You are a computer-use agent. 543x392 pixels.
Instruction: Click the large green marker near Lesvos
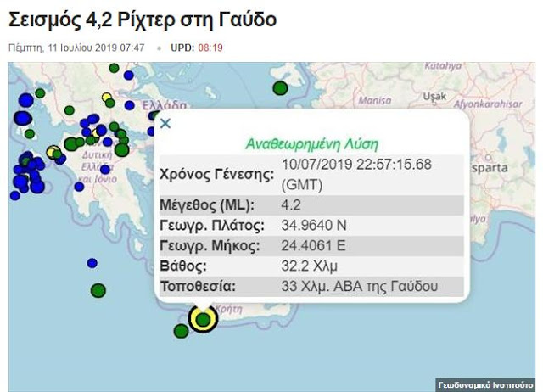(x=280, y=88)
